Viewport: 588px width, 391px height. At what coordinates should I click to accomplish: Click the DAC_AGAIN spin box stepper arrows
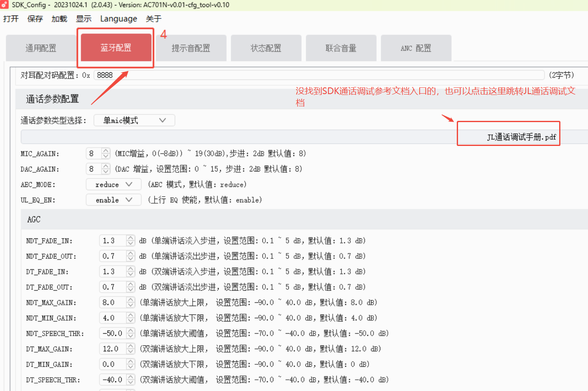[x=106, y=169]
